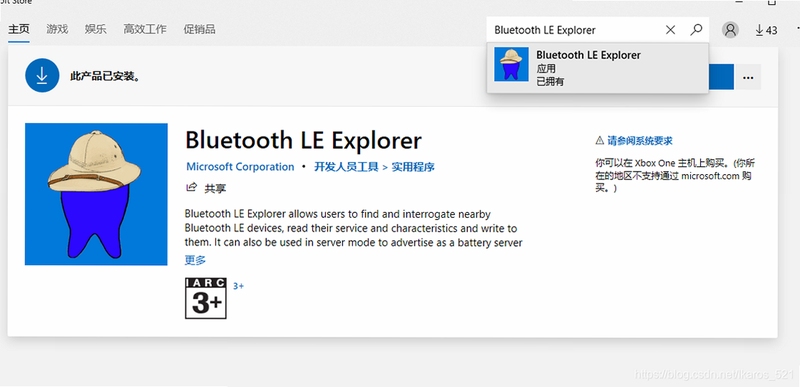Open 开发人员工具 > 实用程序 category link
Viewport: 800px width, 387px height.
pyautogui.click(x=374, y=167)
